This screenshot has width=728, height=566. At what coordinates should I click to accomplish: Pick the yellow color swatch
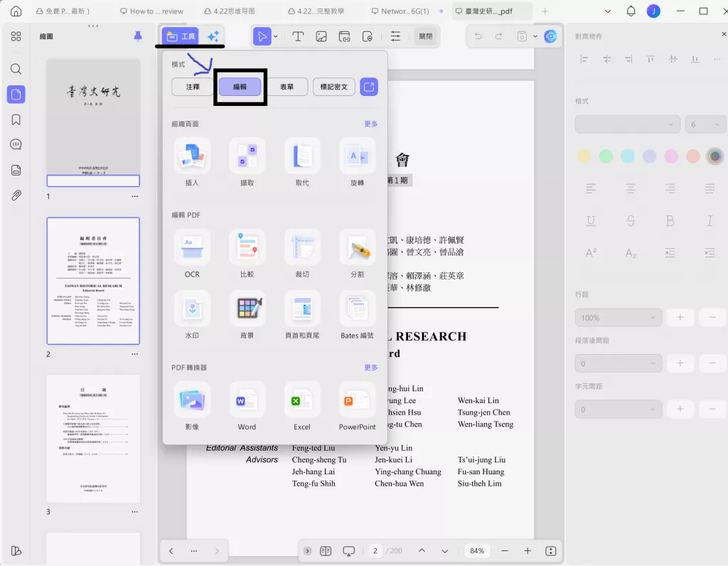[x=584, y=156]
